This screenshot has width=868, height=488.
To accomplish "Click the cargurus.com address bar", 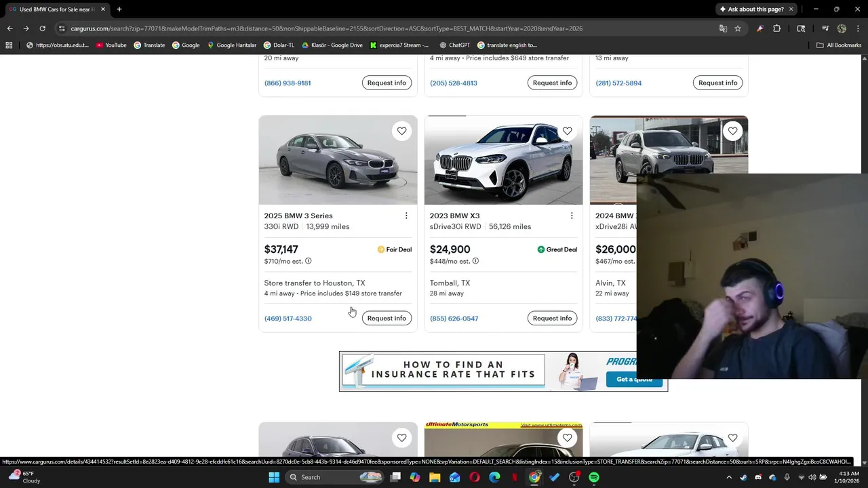I will [x=387, y=28].
